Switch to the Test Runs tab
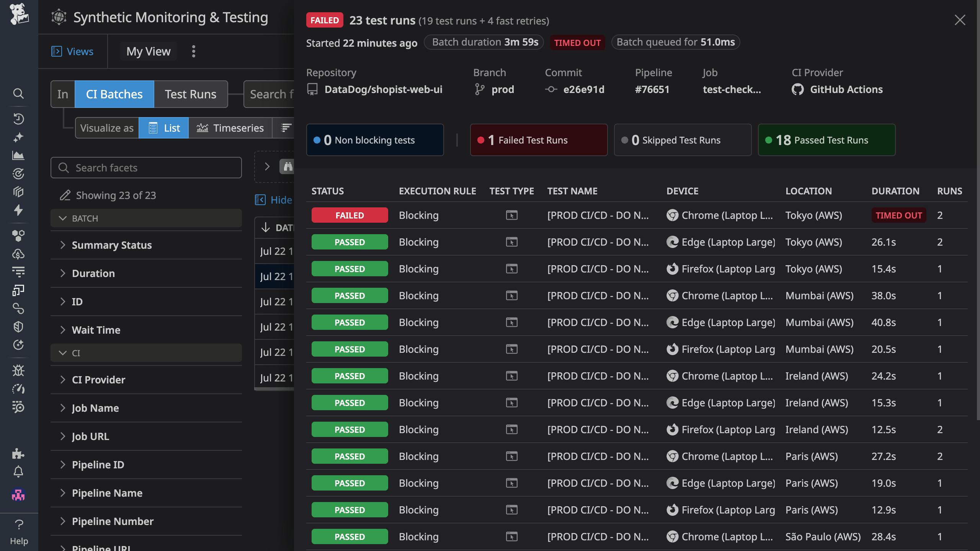The width and height of the screenshot is (980, 551). point(191,94)
